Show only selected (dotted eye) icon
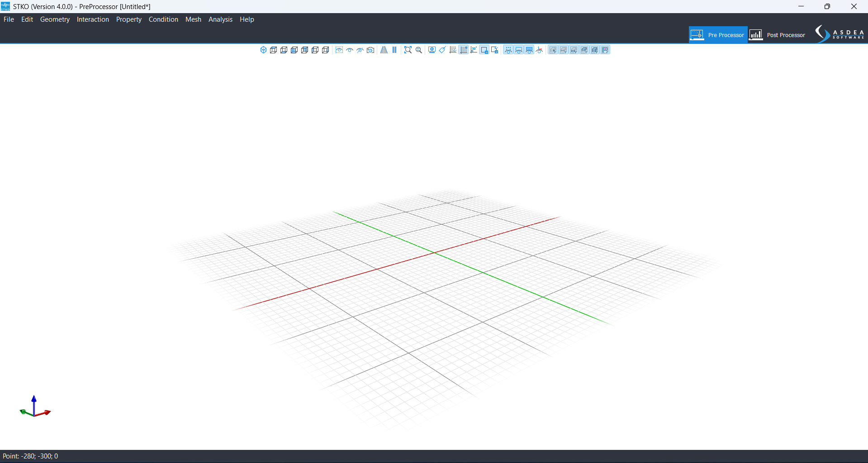The height and width of the screenshot is (463, 868). [339, 50]
